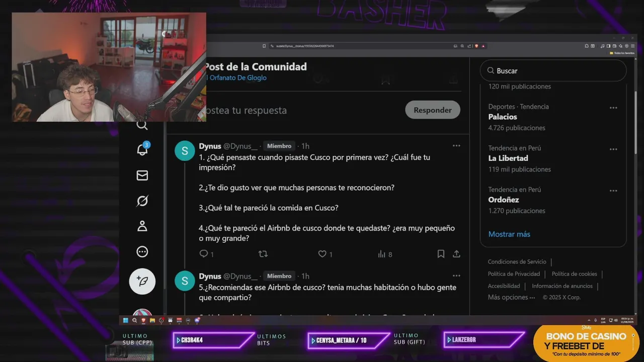Open options for La Libertad trend
This screenshot has height=362, width=644.
tap(613, 149)
